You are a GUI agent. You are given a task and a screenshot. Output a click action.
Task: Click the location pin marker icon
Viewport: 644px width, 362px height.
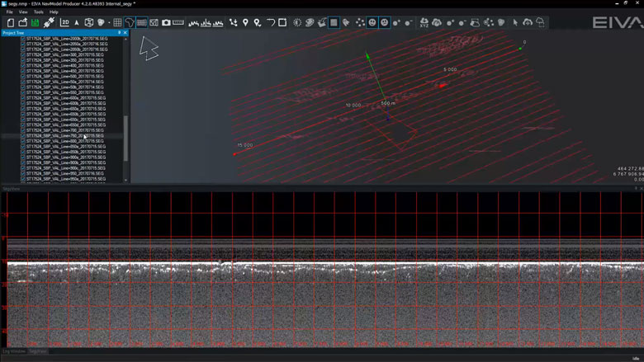tap(245, 22)
